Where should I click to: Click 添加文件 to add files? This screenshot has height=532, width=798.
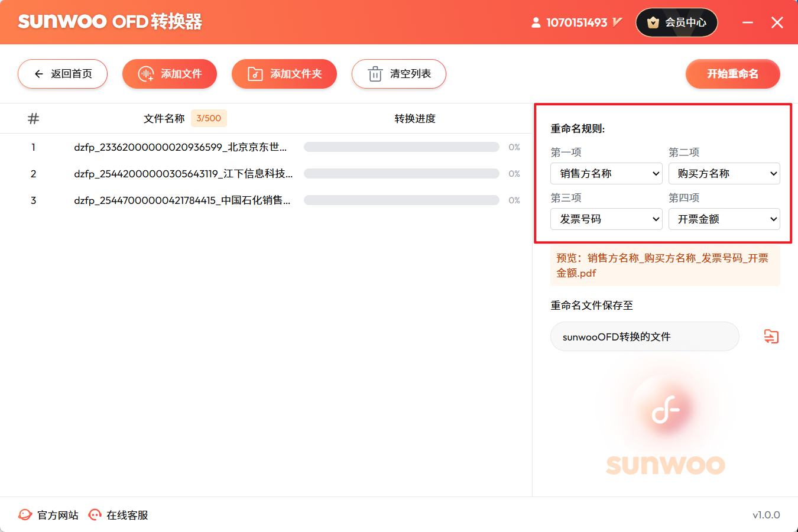(x=170, y=74)
